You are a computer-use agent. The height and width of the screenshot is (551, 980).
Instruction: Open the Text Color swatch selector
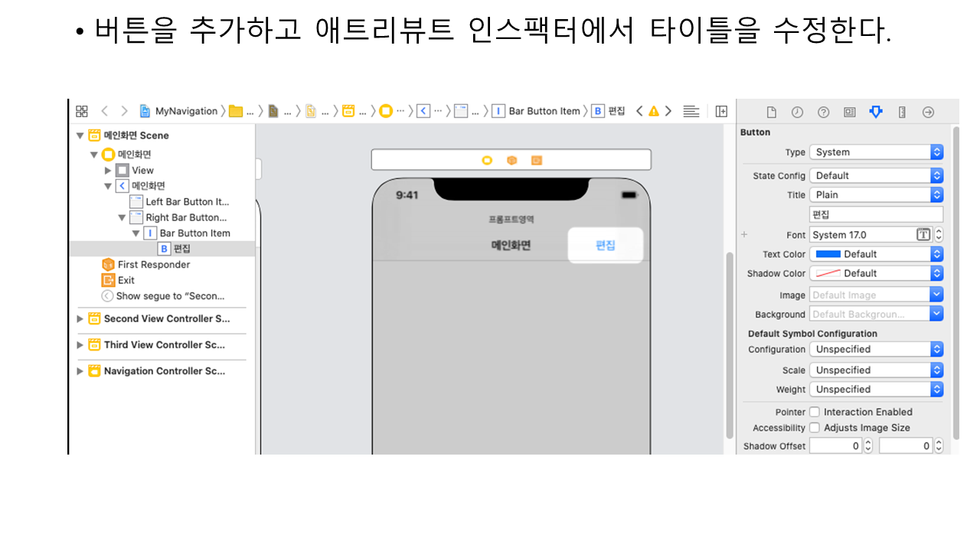click(x=876, y=254)
